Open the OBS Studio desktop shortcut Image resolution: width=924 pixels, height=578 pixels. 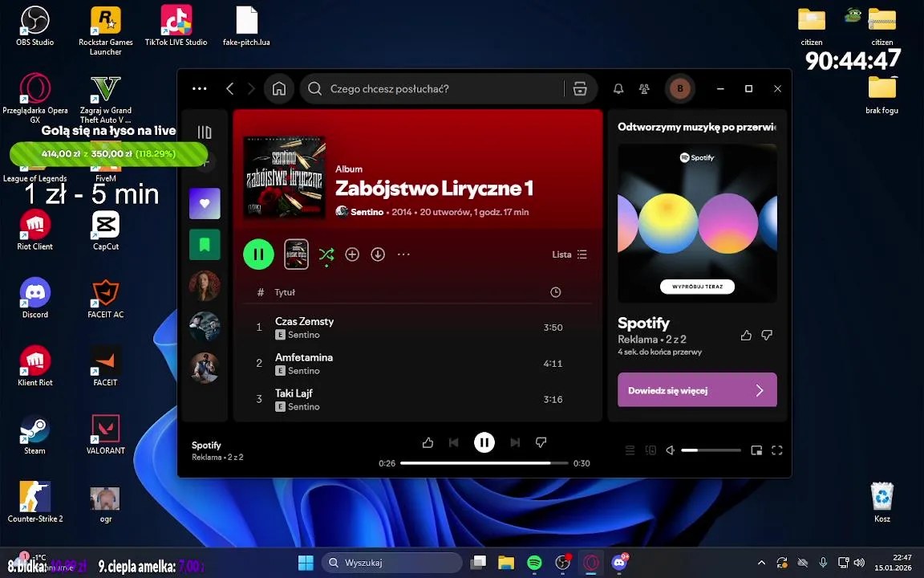(x=34, y=26)
